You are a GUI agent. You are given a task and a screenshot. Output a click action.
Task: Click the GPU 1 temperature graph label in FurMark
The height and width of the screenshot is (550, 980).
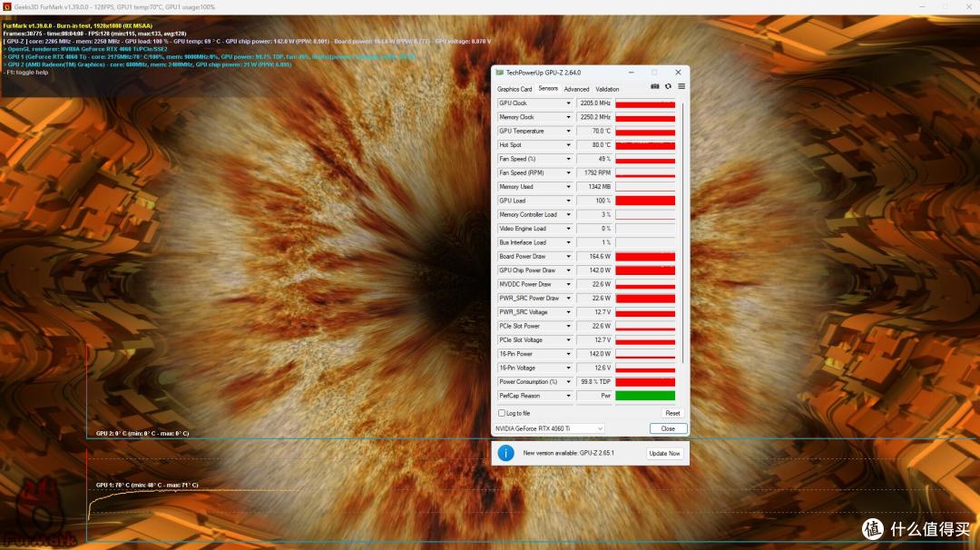point(147,485)
